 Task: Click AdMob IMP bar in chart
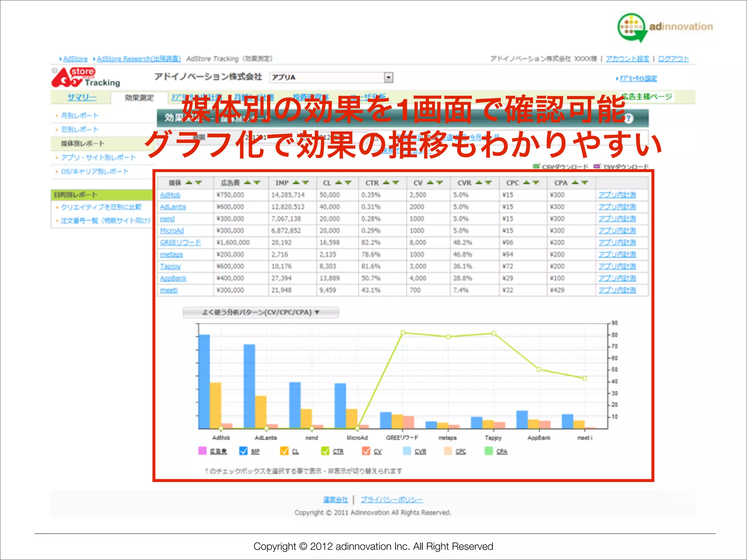pos(204,381)
